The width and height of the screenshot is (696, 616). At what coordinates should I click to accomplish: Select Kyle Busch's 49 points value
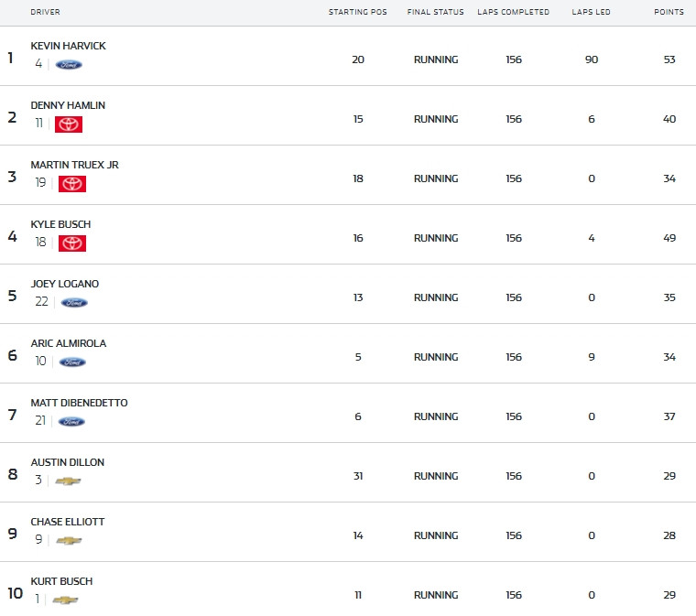[669, 238]
